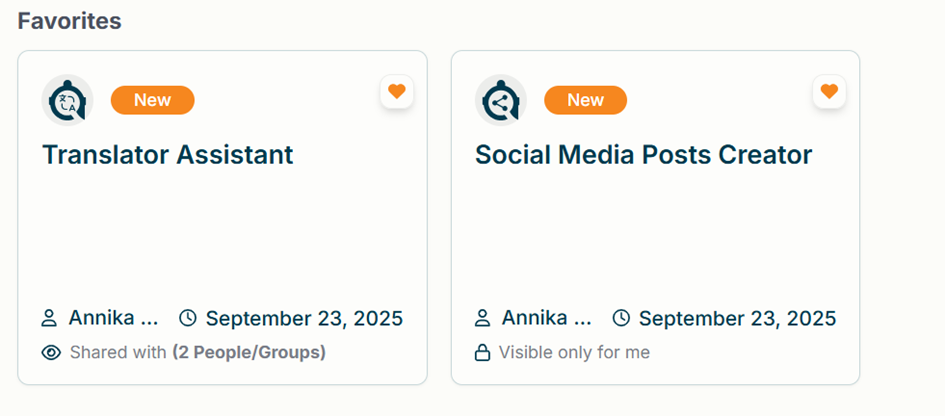Click the lock icon beside Visible only for me
Image resolution: width=945 pixels, height=416 pixels.
click(x=482, y=353)
